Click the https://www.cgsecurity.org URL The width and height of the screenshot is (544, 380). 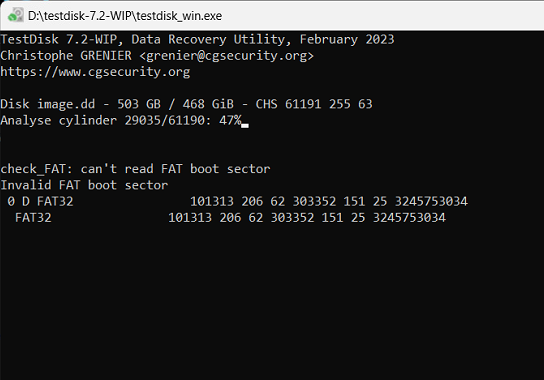coord(95,72)
